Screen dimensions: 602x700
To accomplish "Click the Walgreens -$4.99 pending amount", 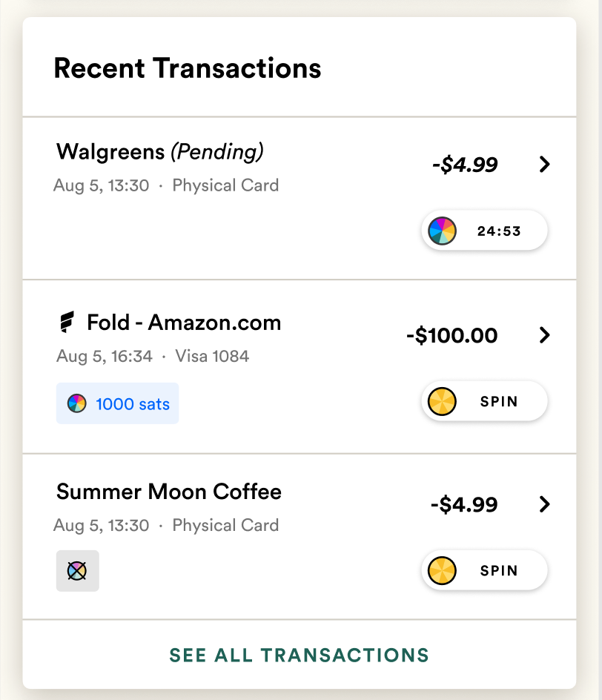I will (x=465, y=165).
